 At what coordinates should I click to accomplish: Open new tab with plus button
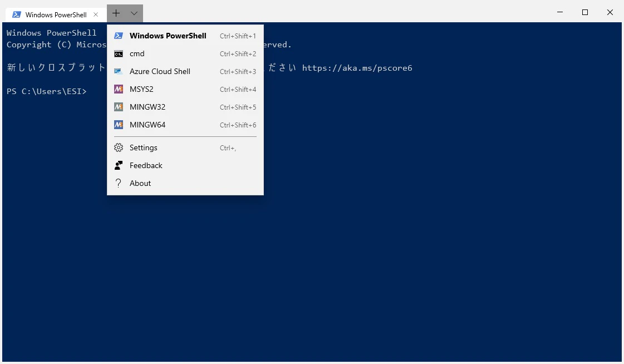116,13
